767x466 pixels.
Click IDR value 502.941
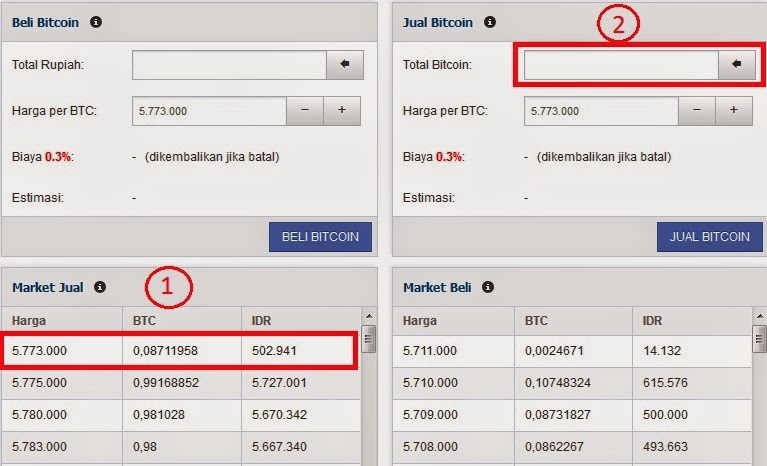pyautogui.click(x=274, y=351)
